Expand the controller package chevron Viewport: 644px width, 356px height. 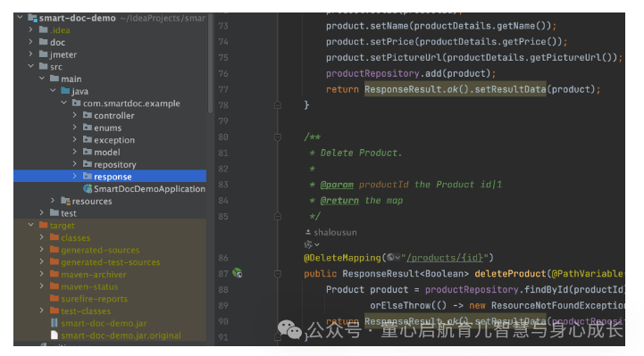pos(75,115)
